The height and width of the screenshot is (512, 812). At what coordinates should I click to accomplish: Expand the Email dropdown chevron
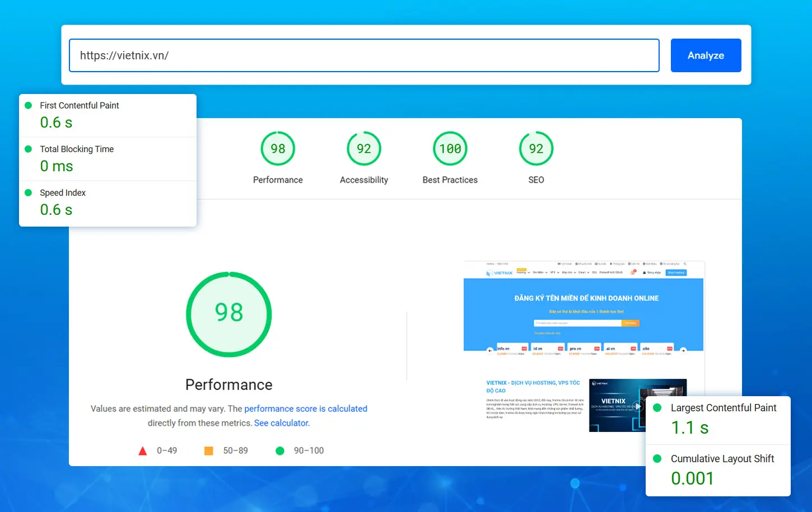tap(587, 273)
